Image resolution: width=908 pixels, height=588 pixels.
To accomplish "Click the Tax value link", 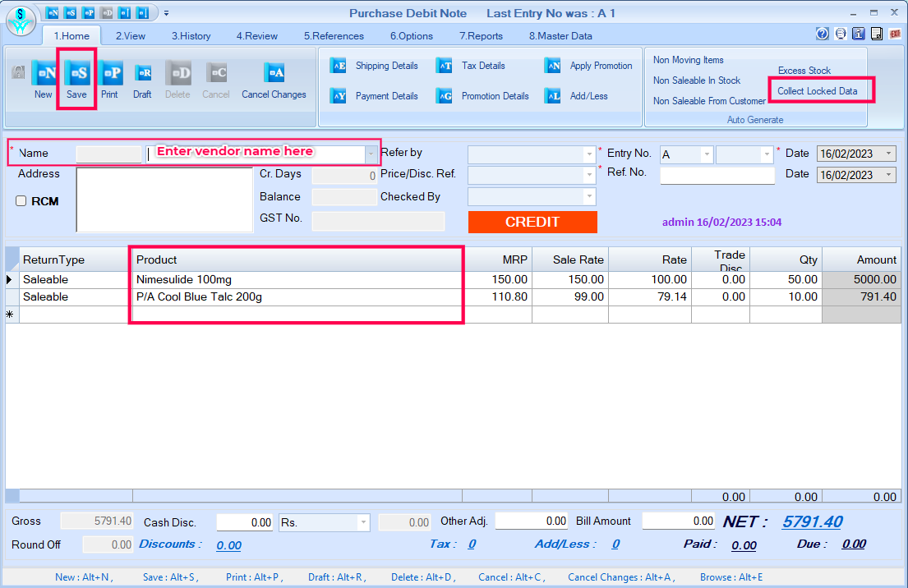I will (472, 544).
